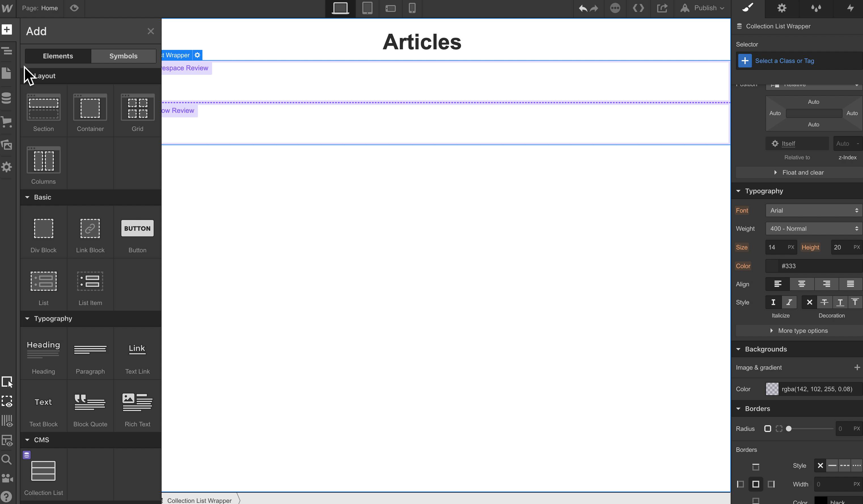Open the Assets panel icon
The image size is (863, 504).
pyautogui.click(x=7, y=145)
